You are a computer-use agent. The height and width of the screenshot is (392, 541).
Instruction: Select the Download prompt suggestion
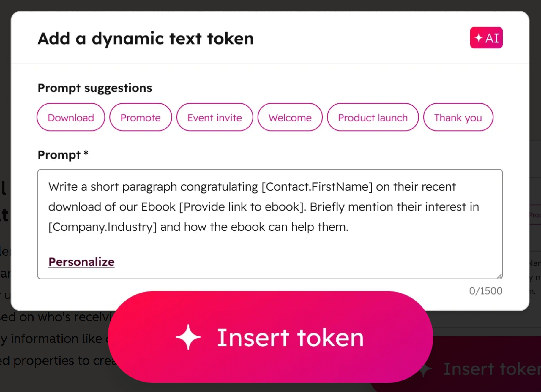(70, 117)
